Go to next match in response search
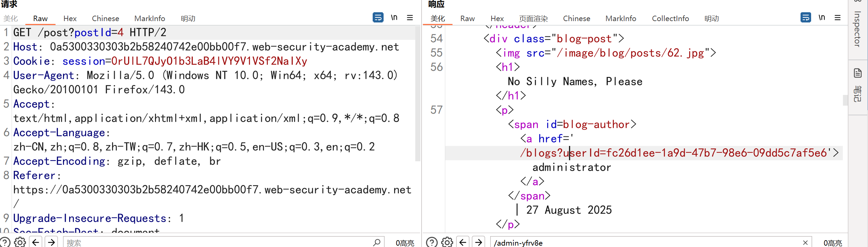This screenshot has height=247, width=868. (479, 242)
